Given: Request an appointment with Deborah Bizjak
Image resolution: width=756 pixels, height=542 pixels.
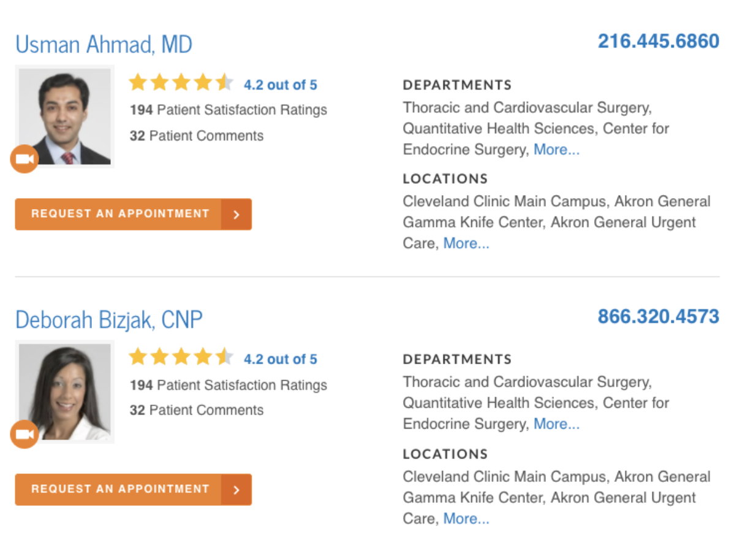Looking at the screenshot, I should coord(120,489).
